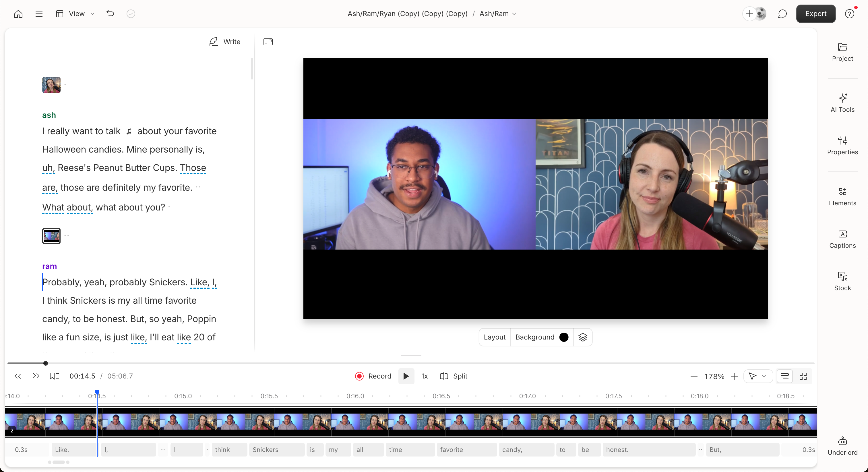Click the panel resize handle above timeline
Image resolution: width=868 pixels, height=472 pixels.
pos(411,356)
